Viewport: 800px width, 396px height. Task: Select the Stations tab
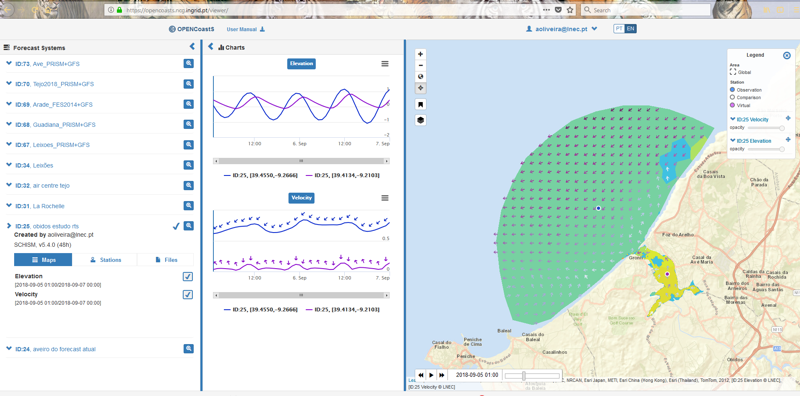coord(105,260)
